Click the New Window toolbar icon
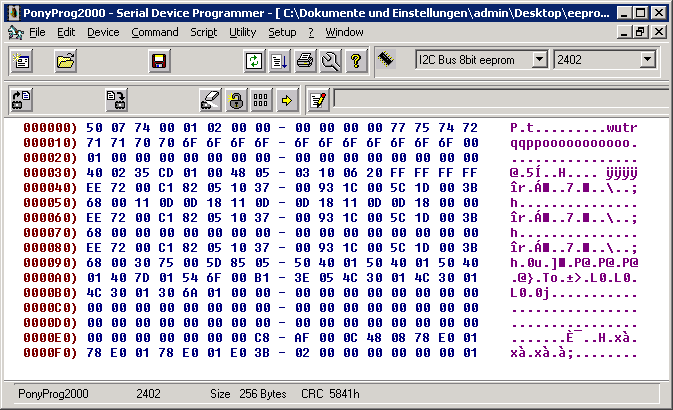The height and width of the screenshot is (410, 673). click(21, 61)
